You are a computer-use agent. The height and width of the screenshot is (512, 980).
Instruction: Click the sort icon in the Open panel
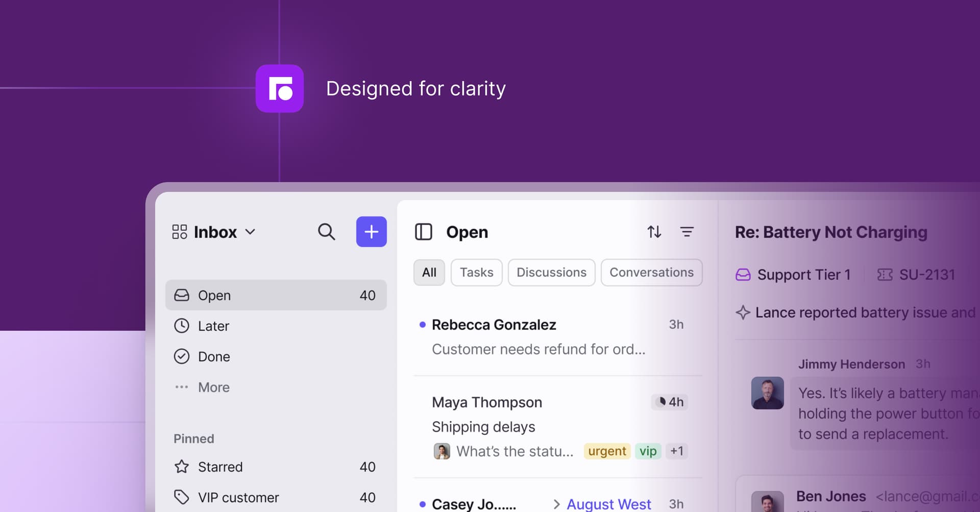click(654, 232)
